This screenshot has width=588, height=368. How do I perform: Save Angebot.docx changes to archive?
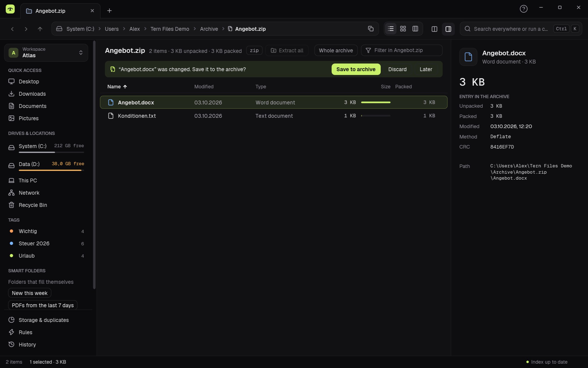click(356, 69)
